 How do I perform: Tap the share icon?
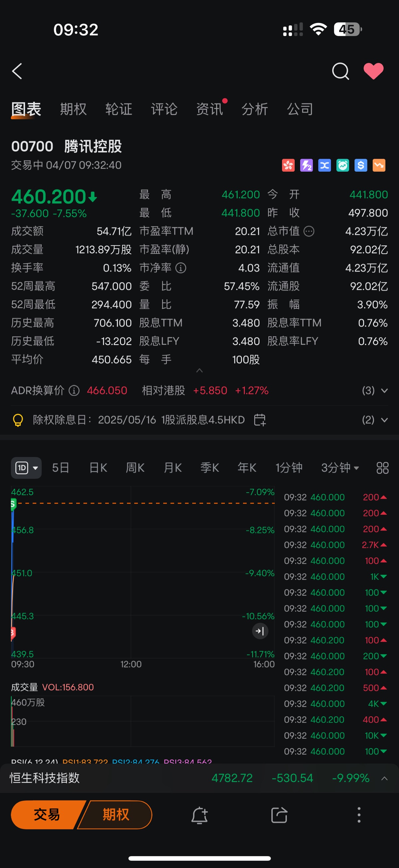click(279, 815)
